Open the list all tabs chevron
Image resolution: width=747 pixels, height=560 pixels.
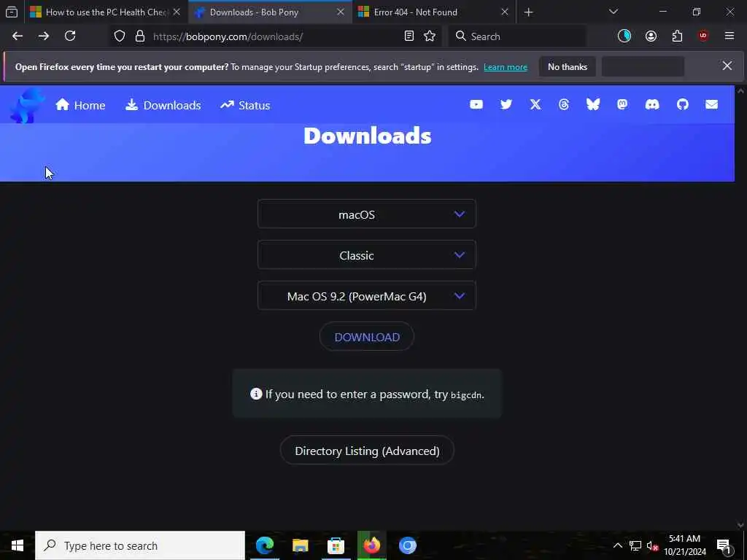pos(613,12)
